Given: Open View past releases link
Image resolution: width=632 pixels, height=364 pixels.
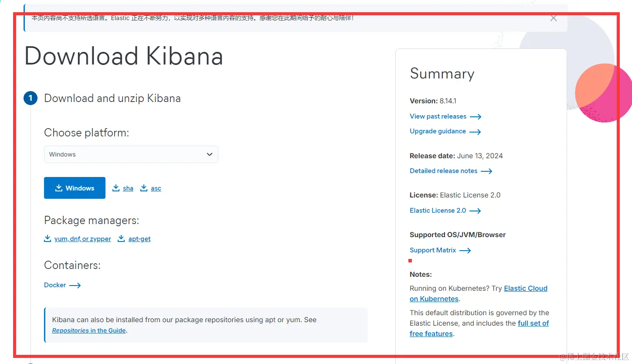Looking at the screenshot, I should tap(438, 116).
